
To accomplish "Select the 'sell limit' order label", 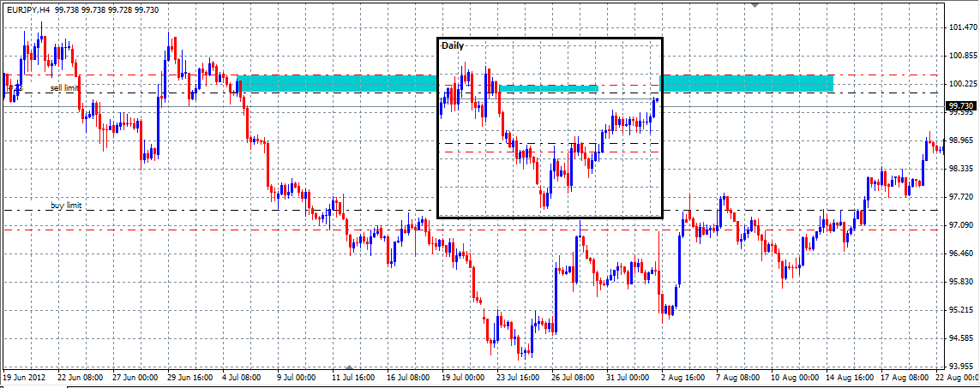I will pos(64,87).
